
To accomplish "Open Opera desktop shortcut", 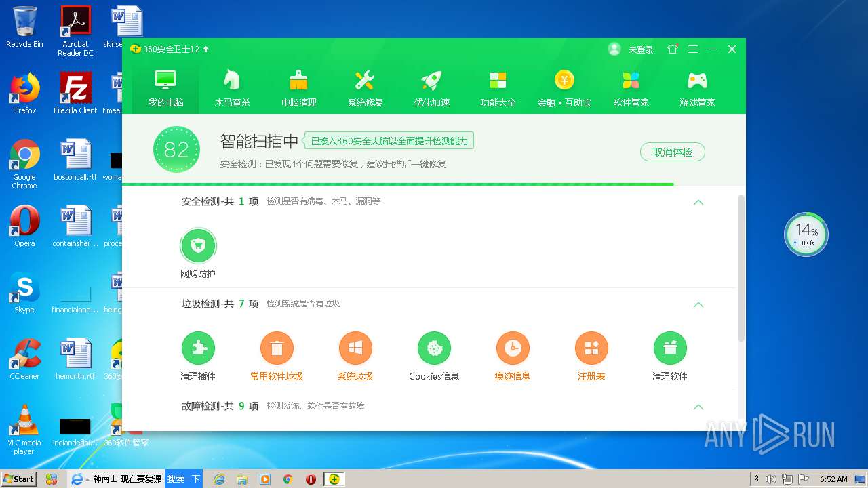I will click(x=24, y=226).
